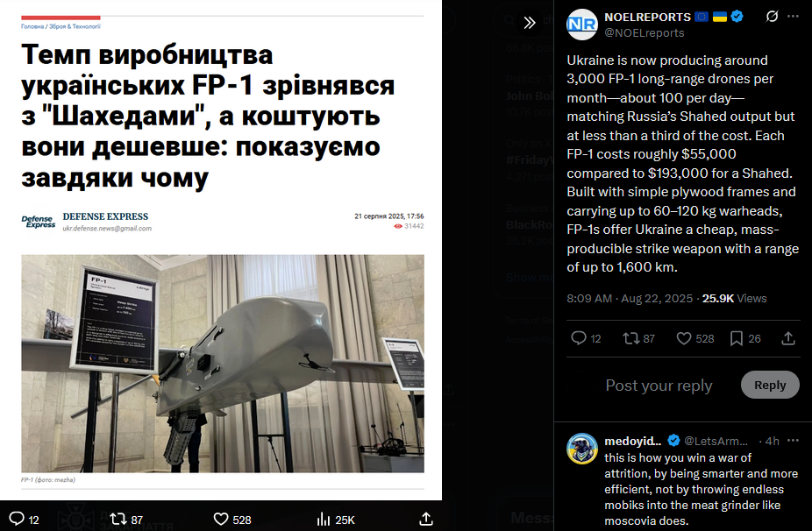
Task: Open medoyid's three-dot comment menu
Action: [793, 441]
